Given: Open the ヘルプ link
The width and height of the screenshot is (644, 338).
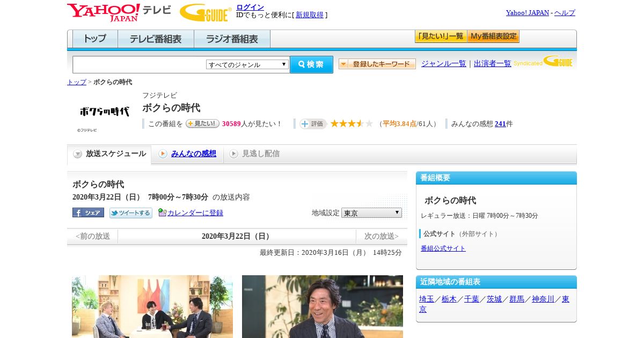Looking at the screenshot, I should (565, 12).
